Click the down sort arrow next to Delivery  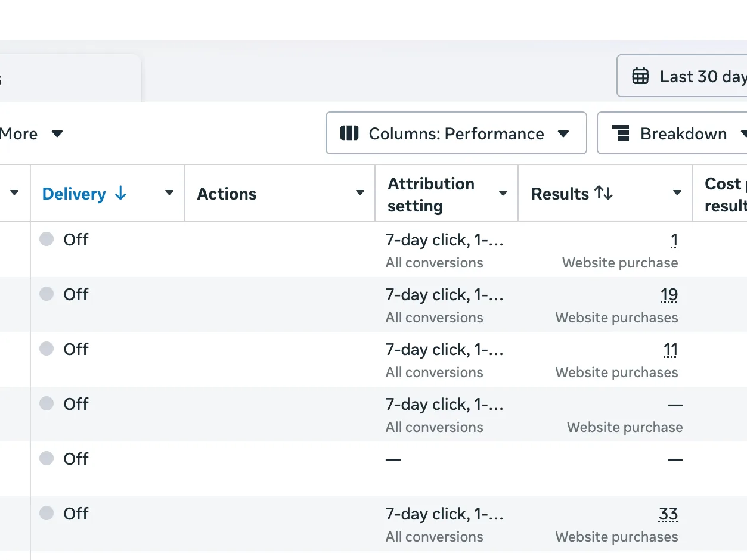tap(120, 193)
